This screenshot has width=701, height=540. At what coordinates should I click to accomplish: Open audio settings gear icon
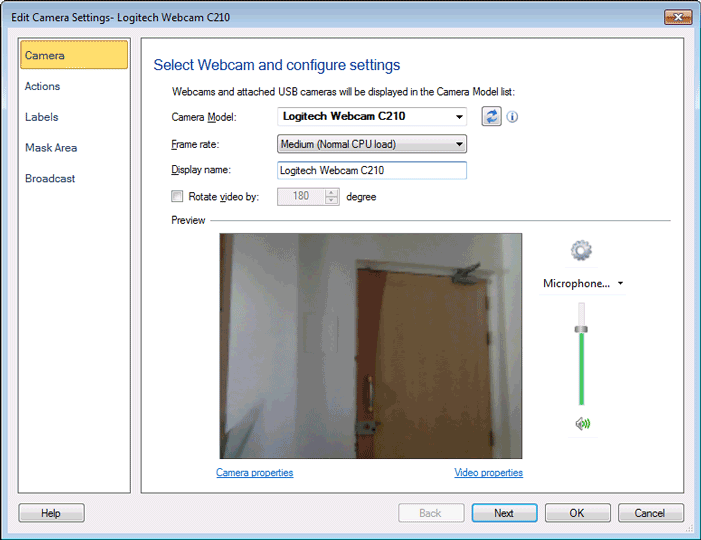tap(581, 250)
